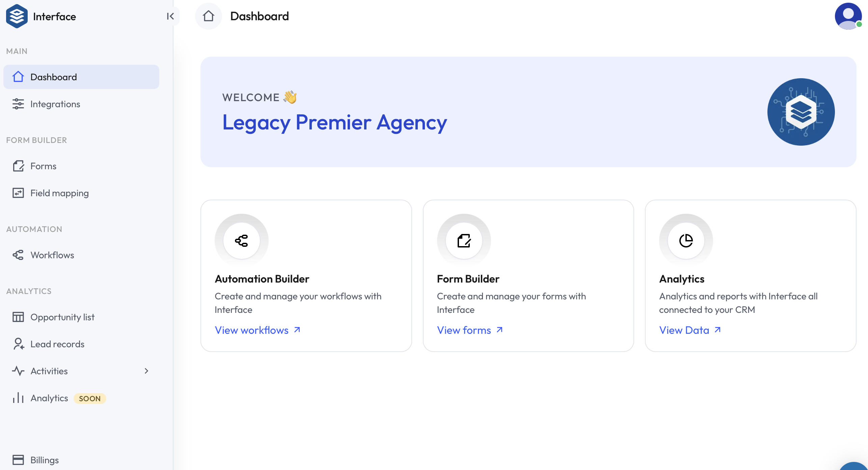The height and width of the screenshot is (470, 868).
Task: Click Analytics item marked SOON
Action: (50, 398)
